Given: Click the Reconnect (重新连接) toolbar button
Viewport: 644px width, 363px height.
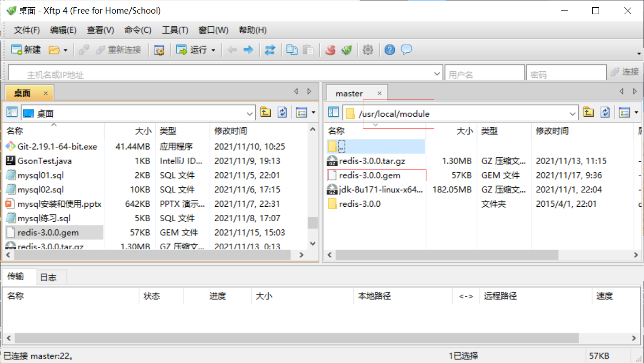Looking at the screenshot, I should (x=119, y=50).
